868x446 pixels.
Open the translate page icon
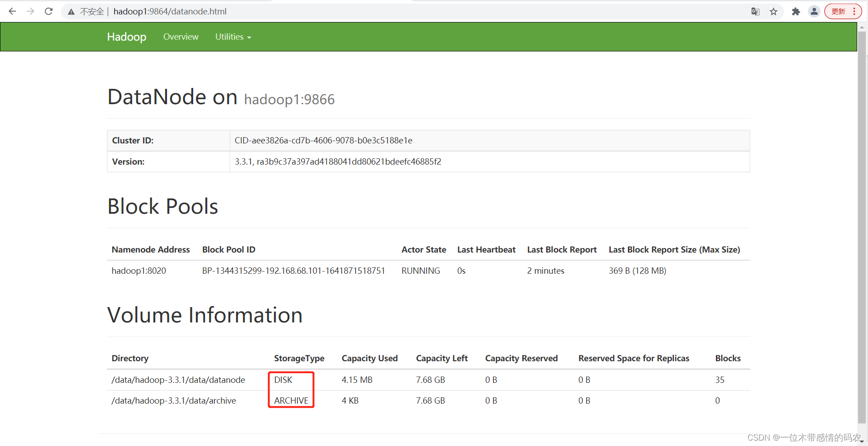[755, 12]
